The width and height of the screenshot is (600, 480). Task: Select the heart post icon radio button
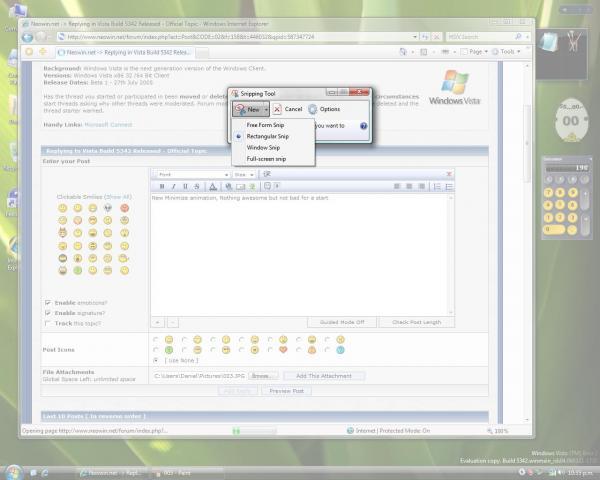tap(270, 349)
